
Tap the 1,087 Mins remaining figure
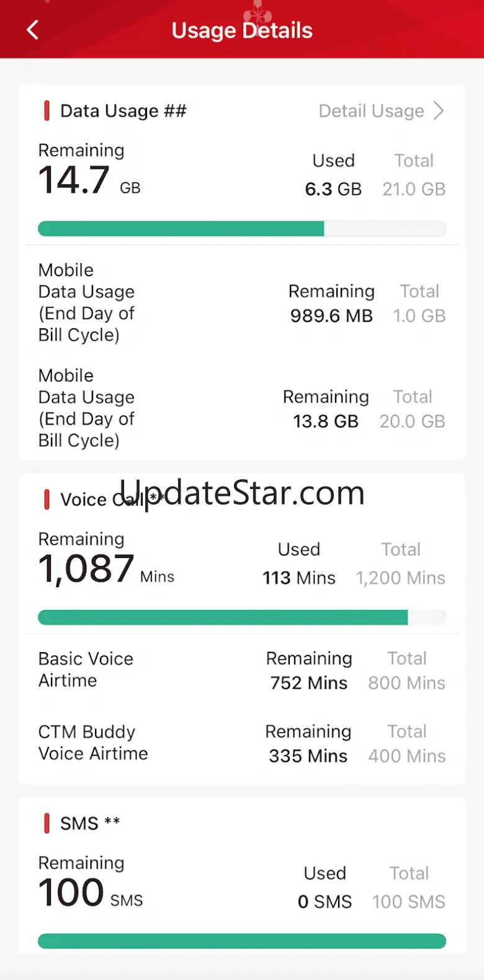105,569
